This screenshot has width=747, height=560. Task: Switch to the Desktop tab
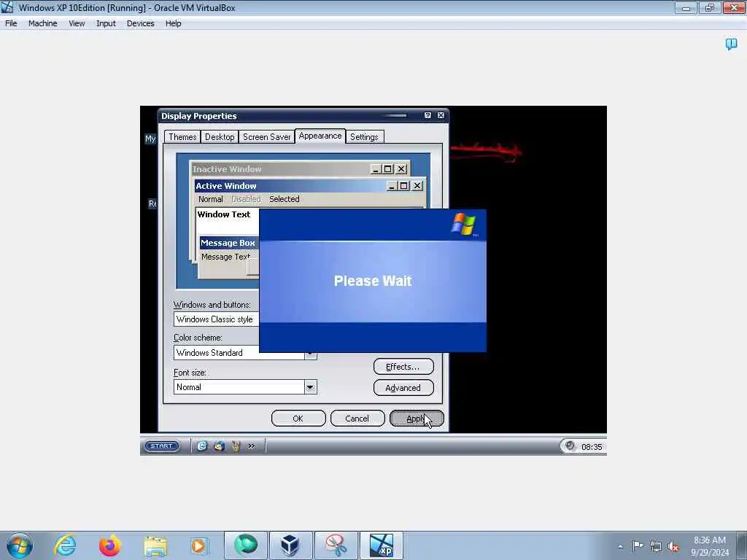220,137
